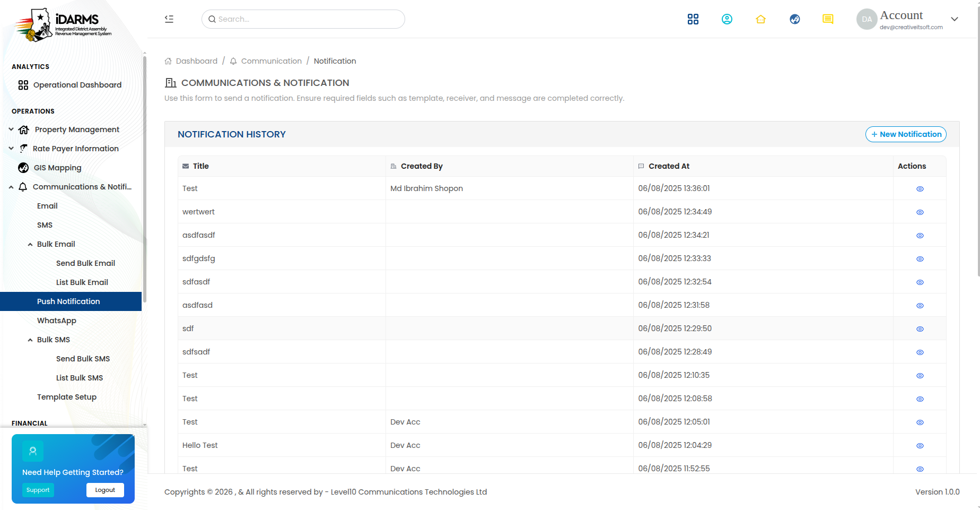The height and width of the screenshot is (510, 980).
Task: Click the iDARMS logo
Action: click(x=63, y=24)
